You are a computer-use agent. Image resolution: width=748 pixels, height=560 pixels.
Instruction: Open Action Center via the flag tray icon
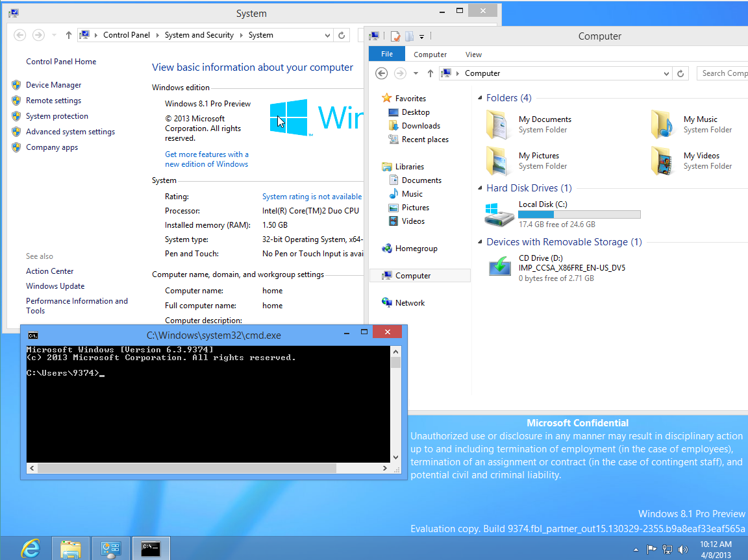pyautogui.click(x=652, y=549)
